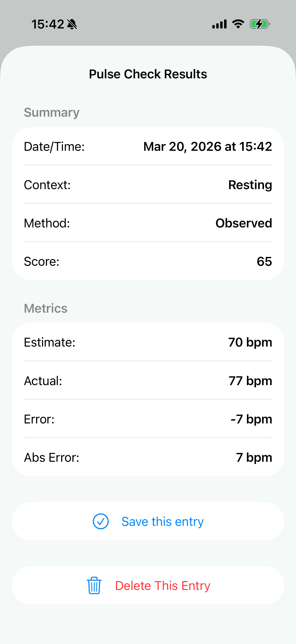Tap the Abs Error 7 bpm row
The image size is (296, 644).
(148, 457)
